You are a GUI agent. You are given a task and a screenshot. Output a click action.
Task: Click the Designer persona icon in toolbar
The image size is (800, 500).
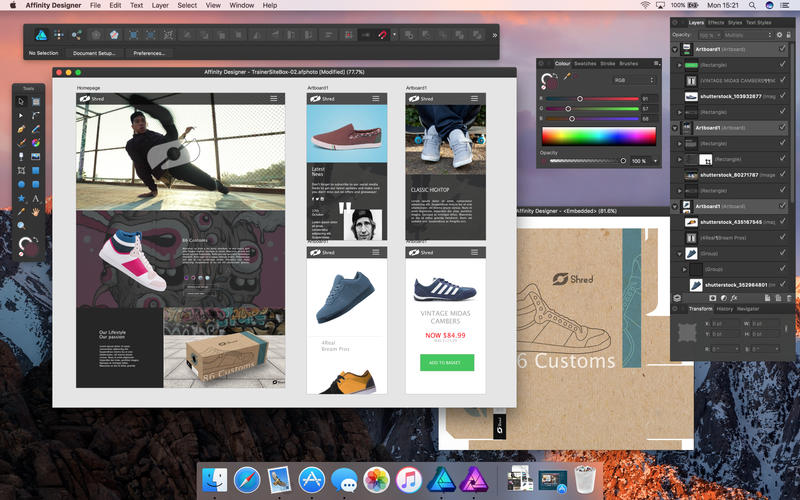pos(41,35)
